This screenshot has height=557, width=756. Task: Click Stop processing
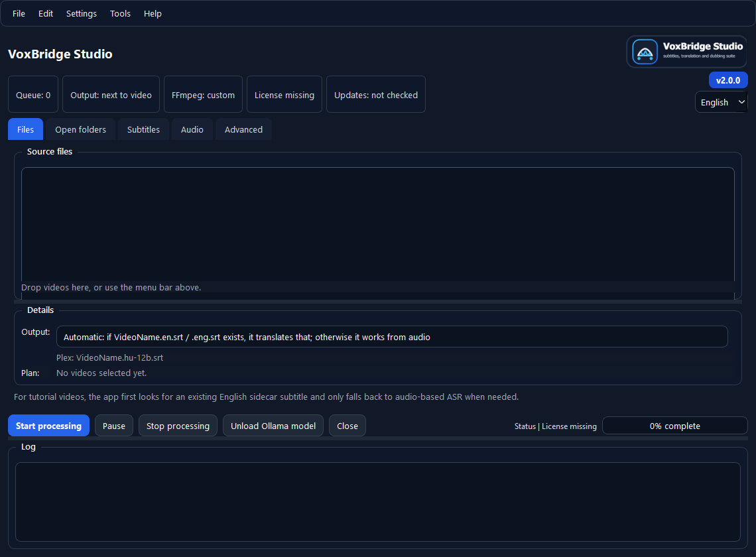pos(178,425)
